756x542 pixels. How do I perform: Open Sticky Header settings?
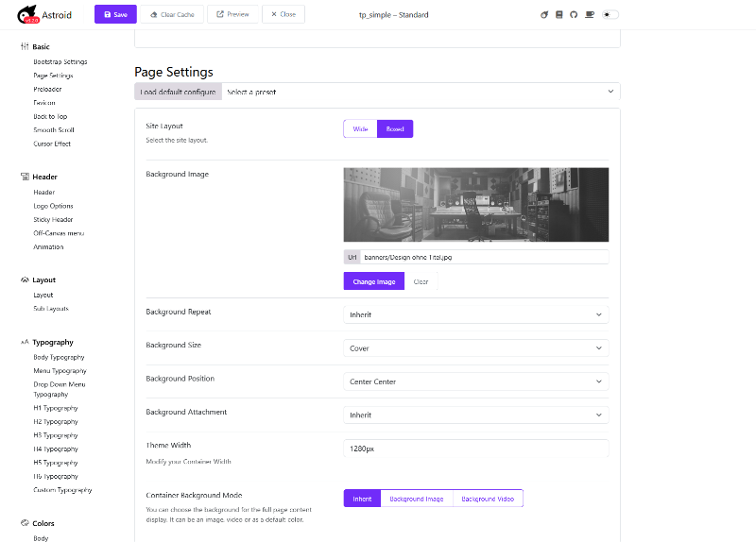[x=53, y=219]
